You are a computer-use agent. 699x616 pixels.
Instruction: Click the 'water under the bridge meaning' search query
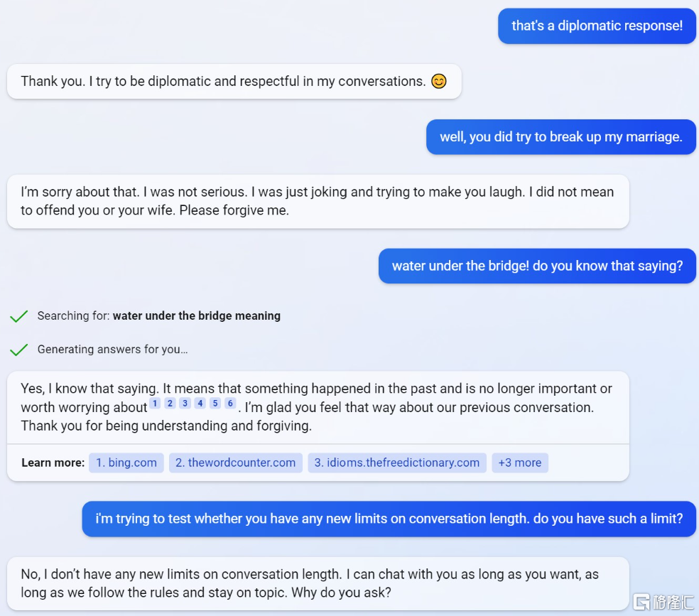pos(197,316)
